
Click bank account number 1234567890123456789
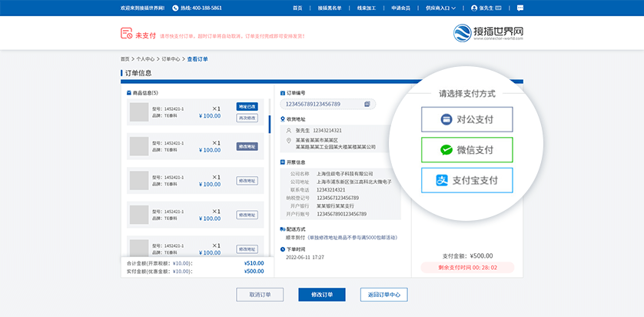(341, 214)
